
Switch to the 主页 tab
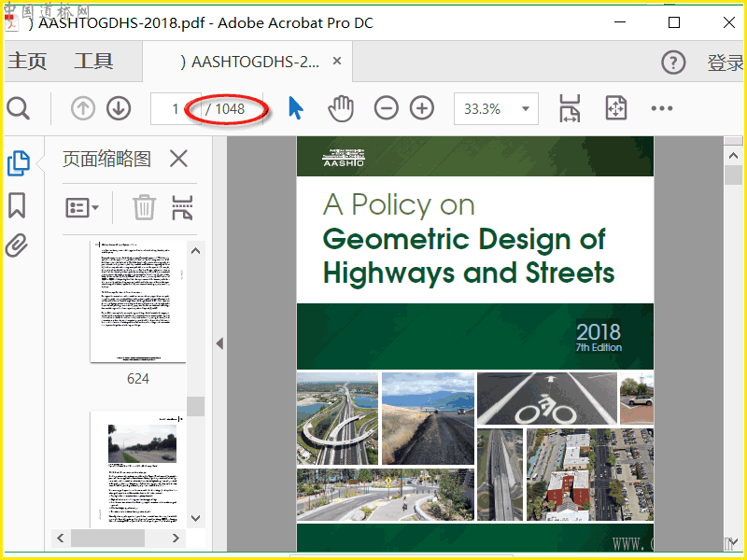point(27,61)
